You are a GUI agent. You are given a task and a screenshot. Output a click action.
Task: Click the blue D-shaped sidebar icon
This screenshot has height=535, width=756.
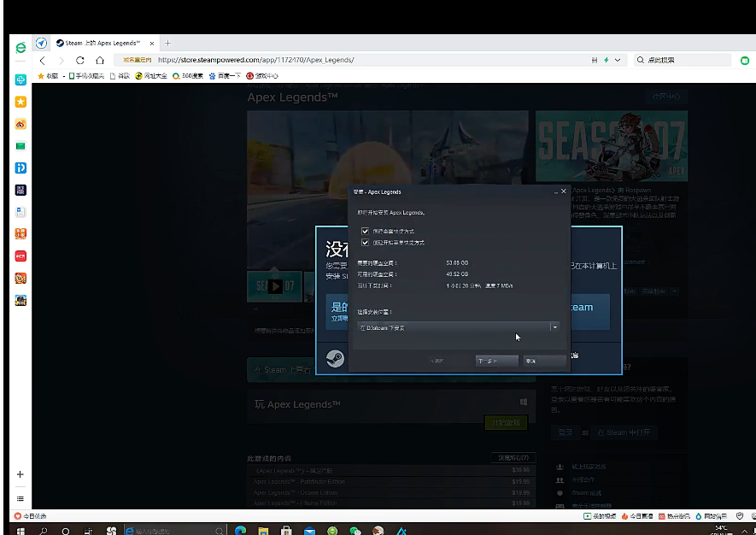pyautogui.click(x=21, y=168)
